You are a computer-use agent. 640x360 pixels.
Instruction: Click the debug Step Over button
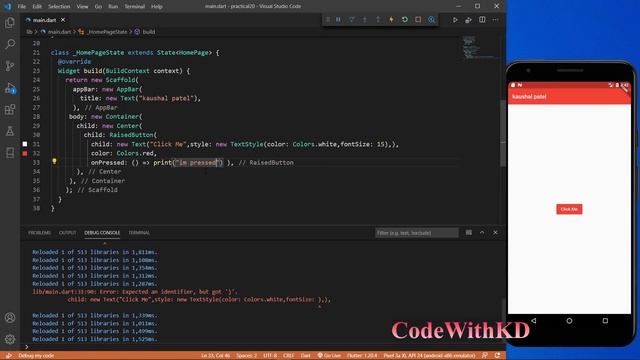tap(351, 20)
